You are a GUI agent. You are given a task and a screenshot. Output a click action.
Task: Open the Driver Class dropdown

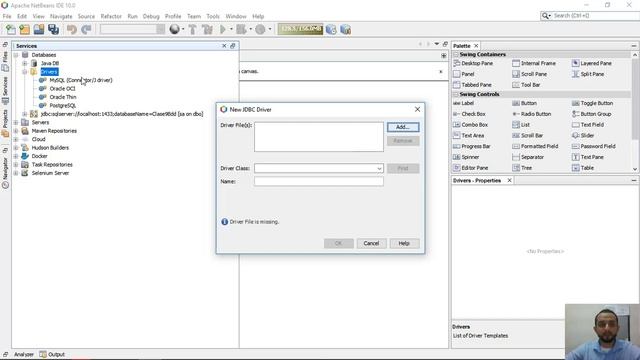379,168
